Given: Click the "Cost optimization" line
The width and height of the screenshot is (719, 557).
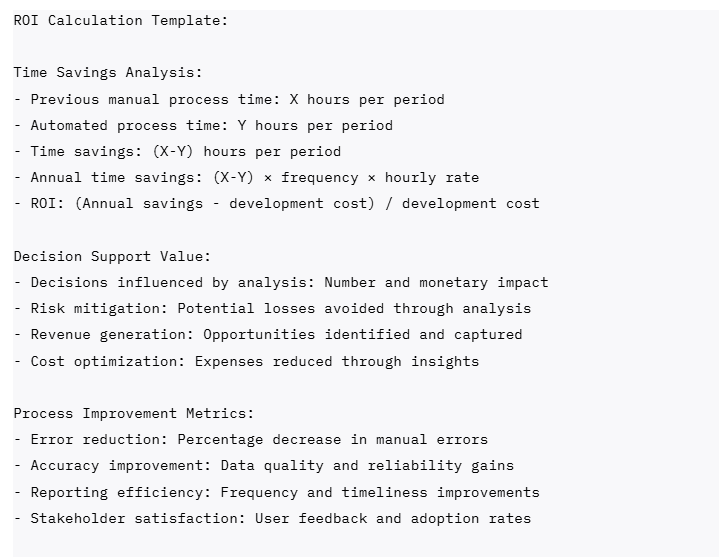Looking at the screenshot, I should click(246, 360).
